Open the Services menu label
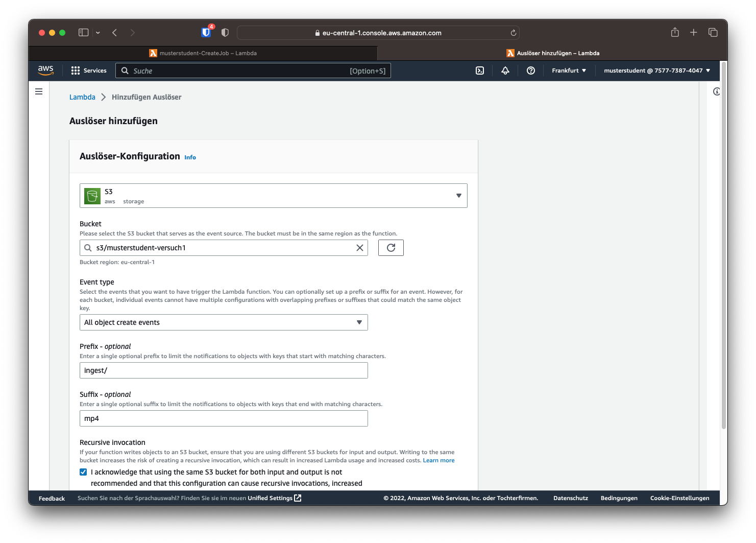 pyautogui.click(x=95, y=70)
